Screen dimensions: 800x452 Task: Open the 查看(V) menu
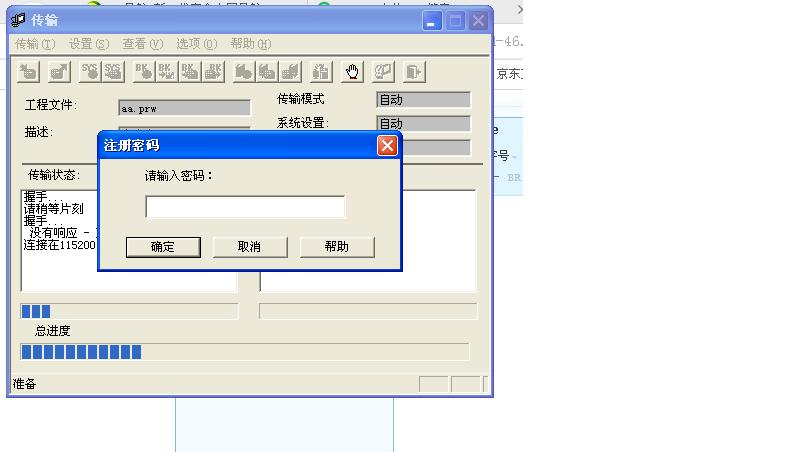142,44
